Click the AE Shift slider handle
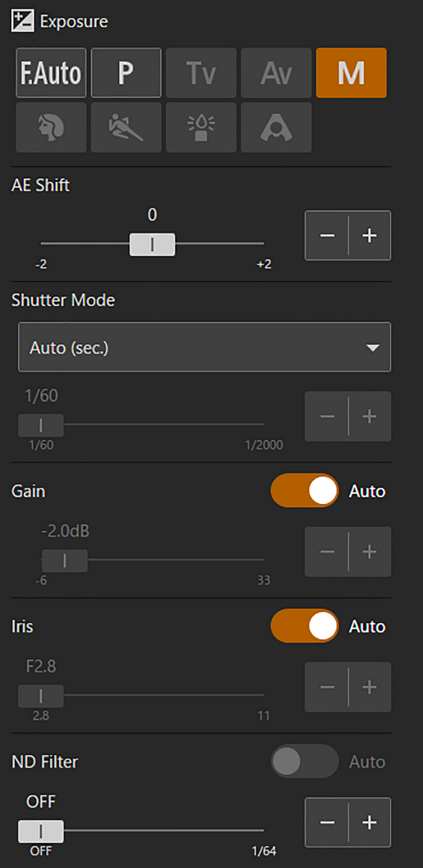Viewport: 423px width, 868px height. (152, 244)
